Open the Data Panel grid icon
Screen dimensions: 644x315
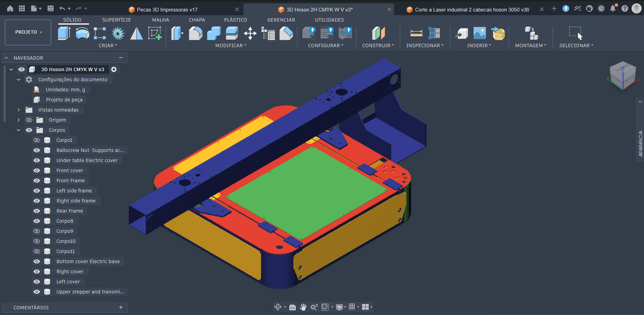(x=22, y=8)
